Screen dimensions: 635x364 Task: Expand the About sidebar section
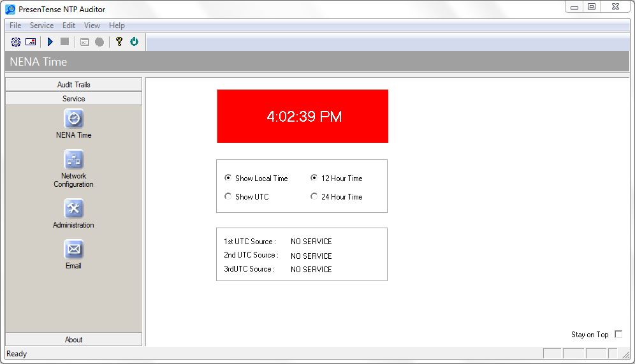coord(74,340)
